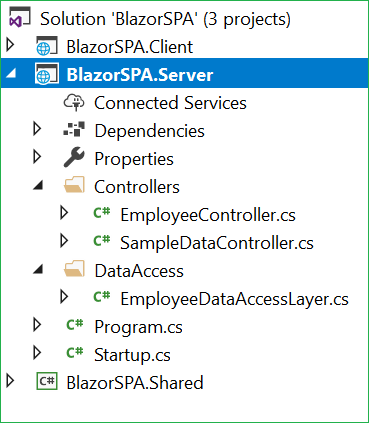This screenshot has width=369, height=423.
Task: Click the DataAccess folder icon
Action: tap(74, 269)
